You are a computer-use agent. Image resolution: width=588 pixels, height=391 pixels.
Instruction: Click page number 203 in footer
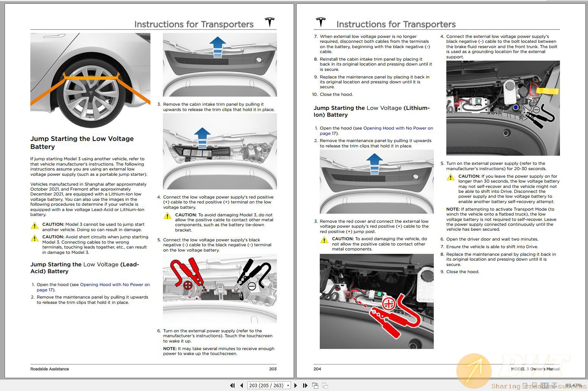(x=273, y=369)
